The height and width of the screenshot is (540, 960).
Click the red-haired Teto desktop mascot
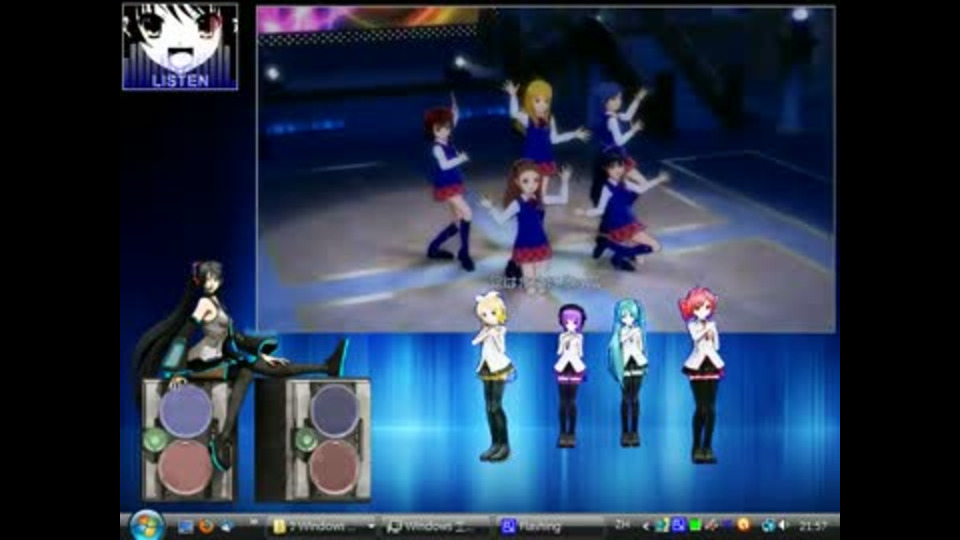pos(702,375)
